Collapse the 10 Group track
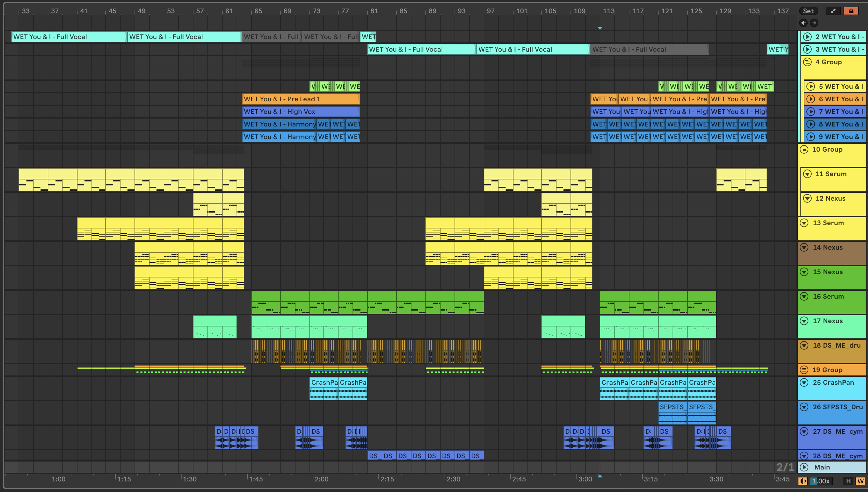 point(804,149)
